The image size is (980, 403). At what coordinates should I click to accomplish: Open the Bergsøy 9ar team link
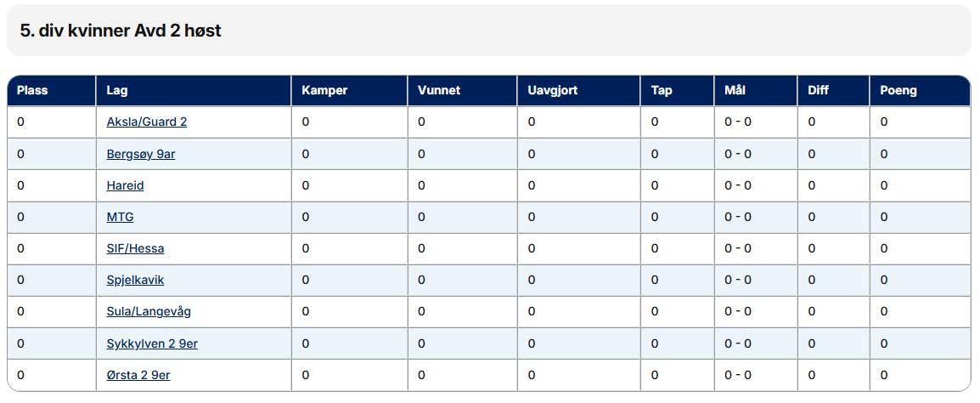(140, 154)
